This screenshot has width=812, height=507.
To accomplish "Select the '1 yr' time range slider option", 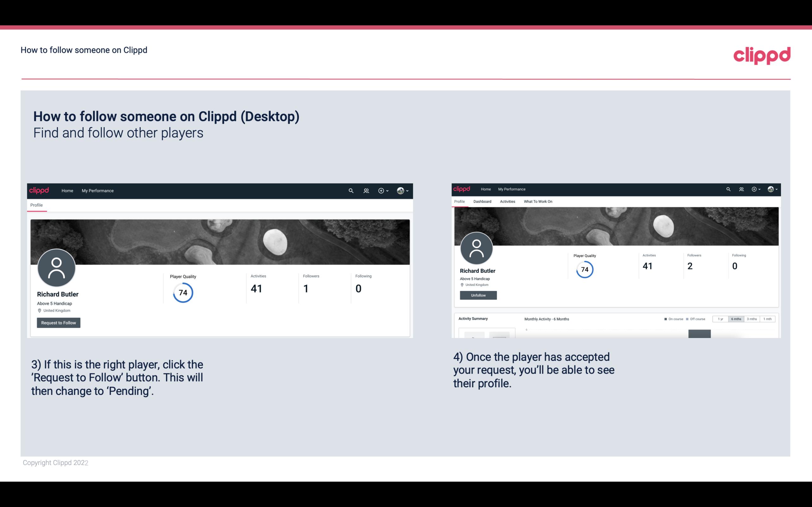I will click(x=721, y=319).
